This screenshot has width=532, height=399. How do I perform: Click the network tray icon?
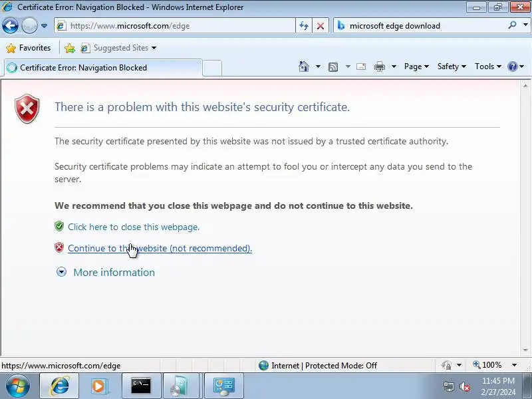tap(449, 386)
